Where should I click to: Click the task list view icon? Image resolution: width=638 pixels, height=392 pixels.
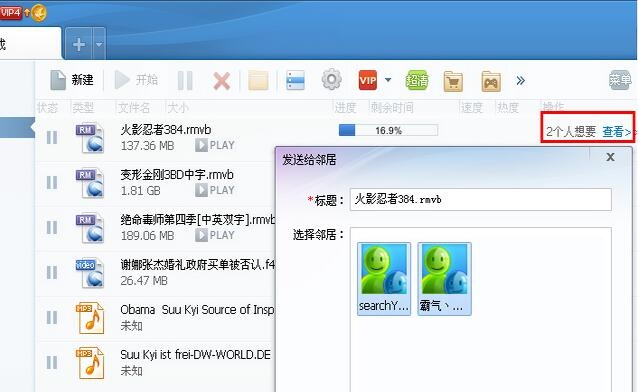295,80
